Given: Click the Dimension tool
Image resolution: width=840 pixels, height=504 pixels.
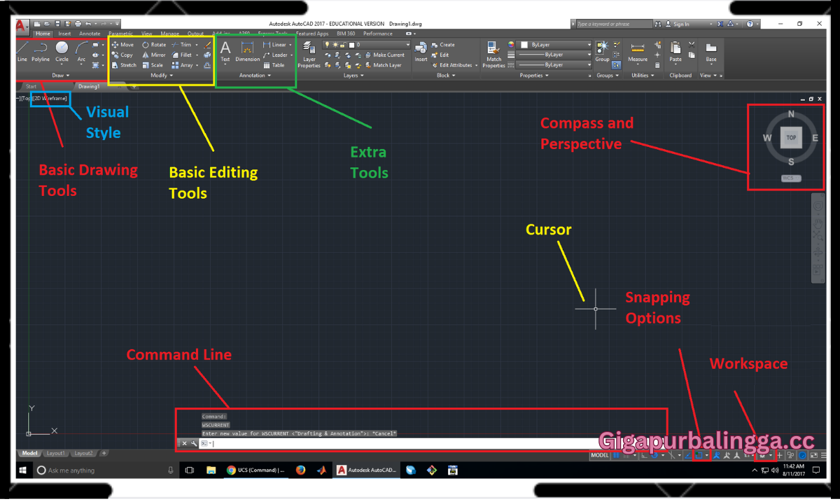Looking at the screenshot, I should pyautogui.click(x=247, y=51).
